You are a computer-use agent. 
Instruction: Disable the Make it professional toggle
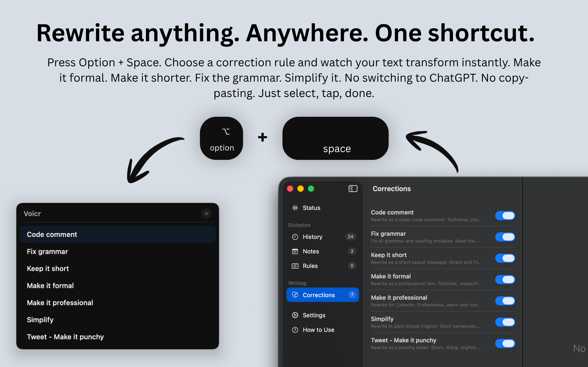pyautogui.click(x=505, y=301)
